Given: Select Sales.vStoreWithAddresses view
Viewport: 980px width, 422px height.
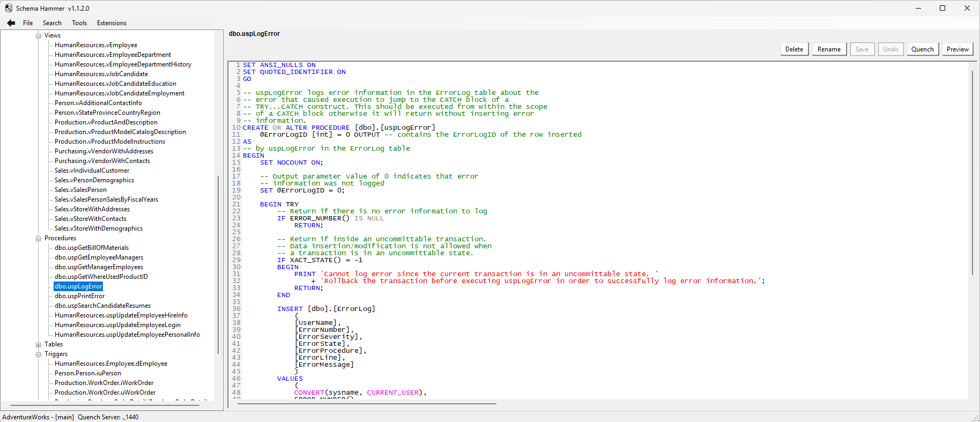Looking at the screenshot, I should tap(92, 209).
